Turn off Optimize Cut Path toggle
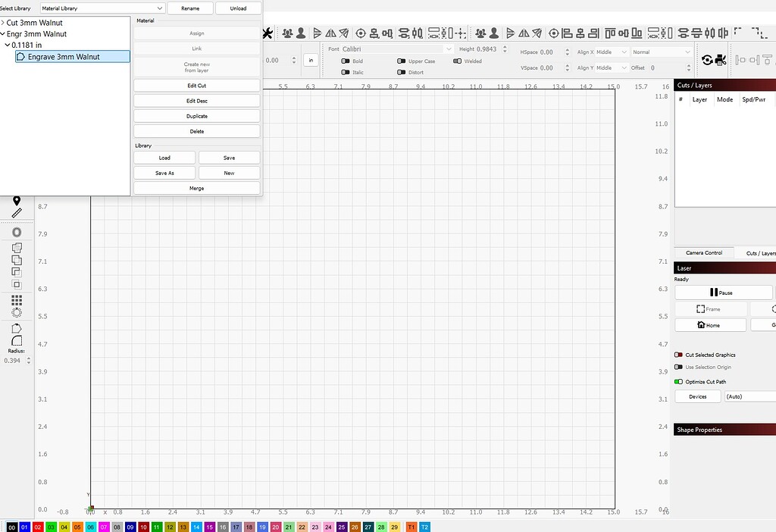The image size is (776, 532). click(678, 382)
